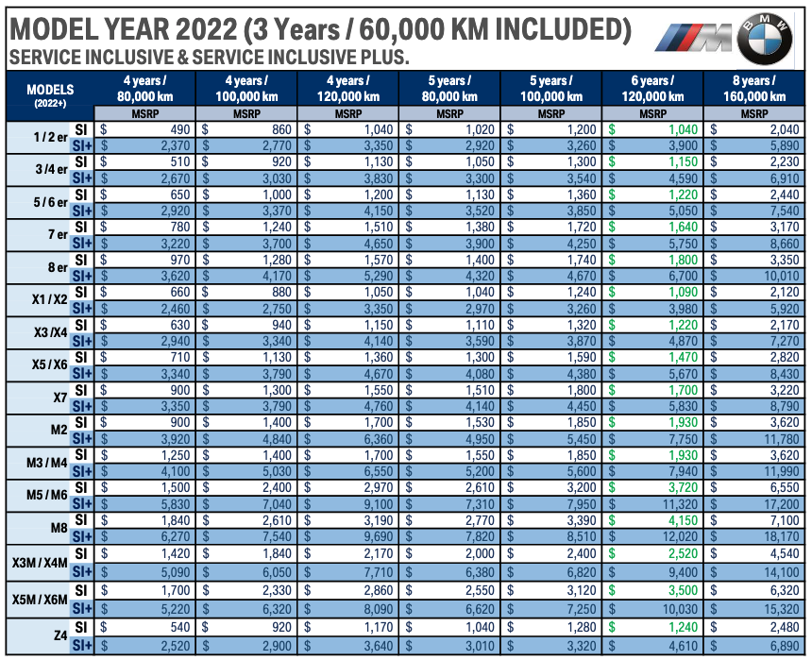Image resolution: width=812 pixels, height=660 pixels.
Task: Click the 11,990 price for M3 / M4 SI+
Action: pos(783,471)
